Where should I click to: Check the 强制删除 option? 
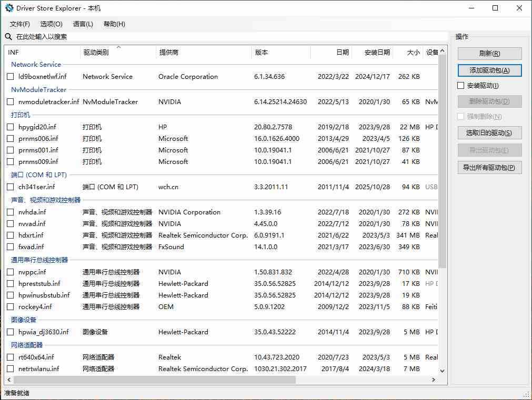[x=460, y=117]
